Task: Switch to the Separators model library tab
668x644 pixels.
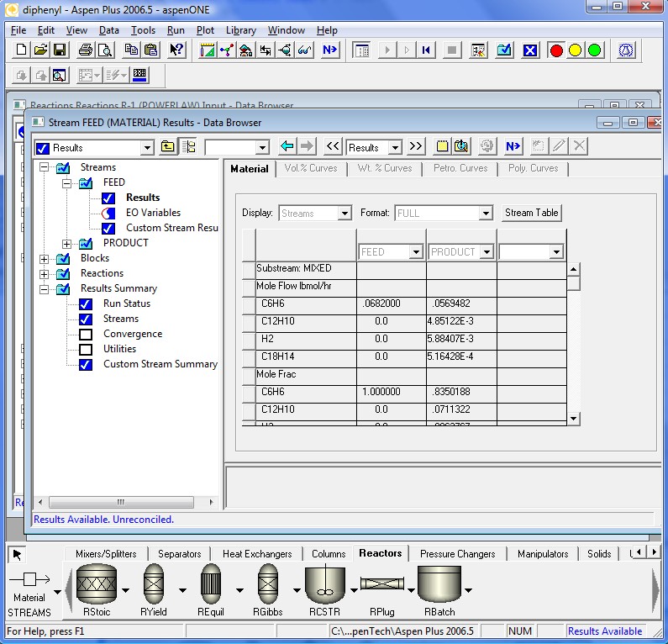Action: (x=179, y=554)
